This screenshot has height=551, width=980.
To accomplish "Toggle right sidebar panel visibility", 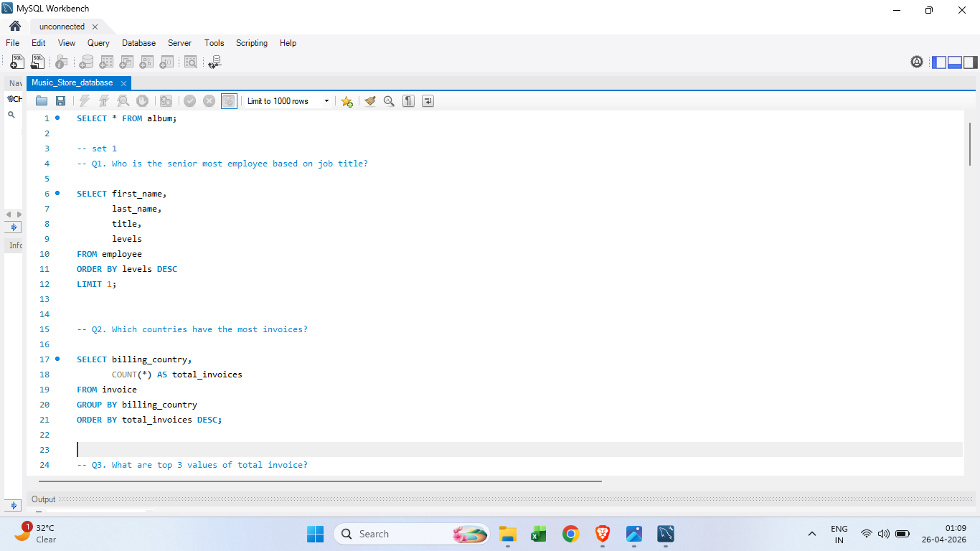I will point(970,62).
